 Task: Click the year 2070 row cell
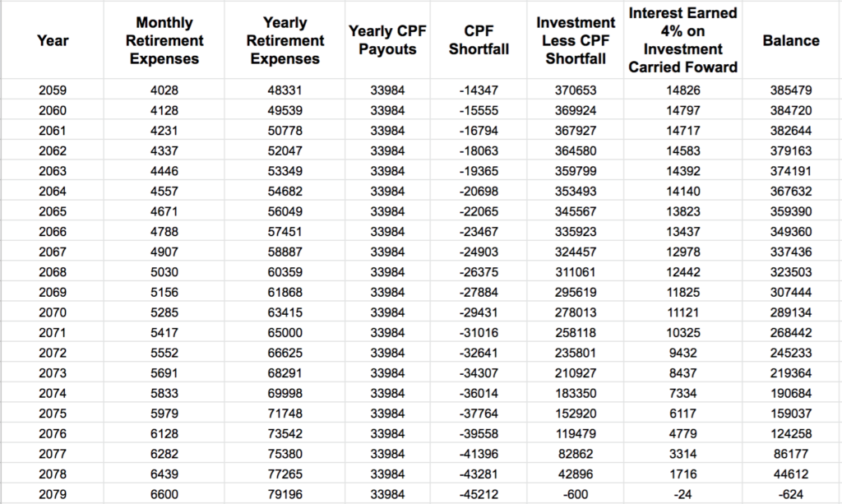pos(53,312)
